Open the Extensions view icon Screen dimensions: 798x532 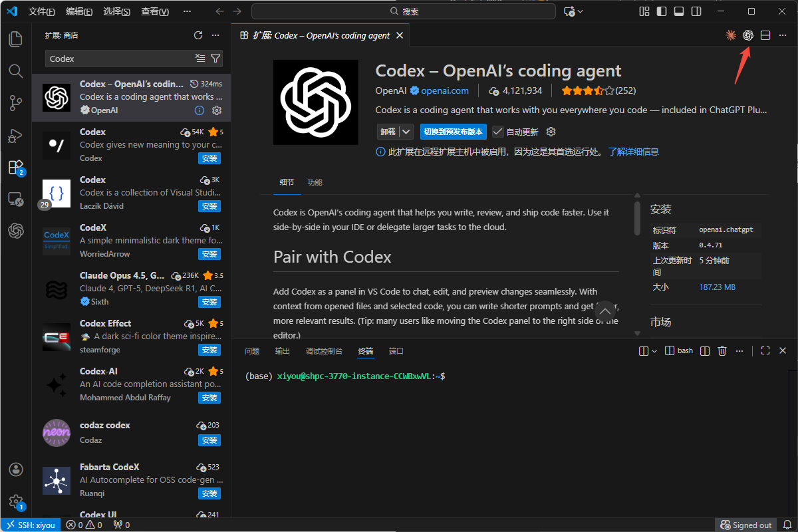pyautogui.click(x=16, y=167)
